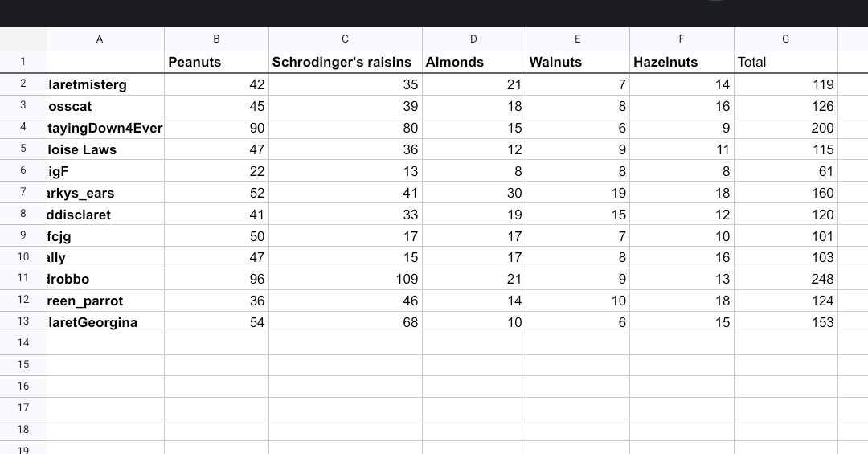
Task: Select the Total header cell
Action: pos(785,62)
